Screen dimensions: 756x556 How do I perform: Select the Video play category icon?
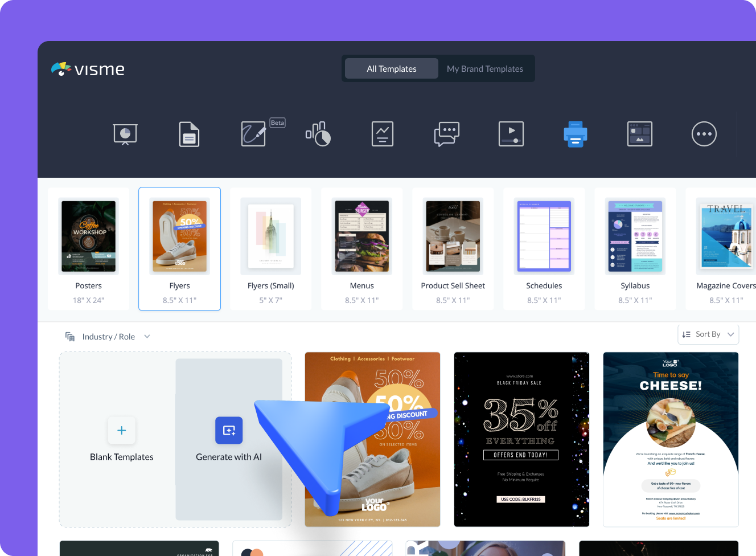(x=511, y=134)
